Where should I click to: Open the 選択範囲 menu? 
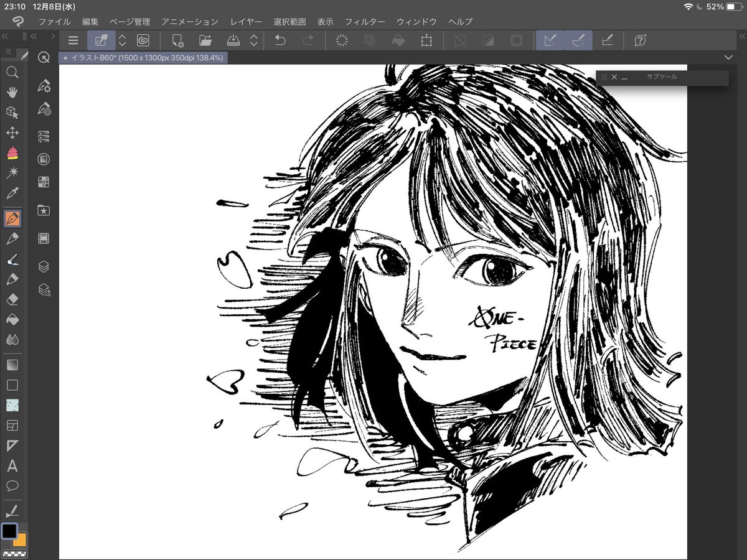pos(289,22)
